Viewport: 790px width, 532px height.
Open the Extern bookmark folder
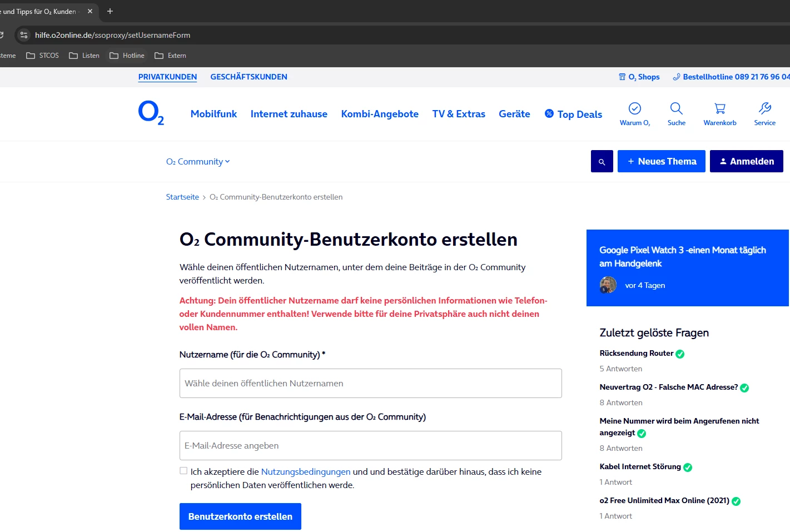[x=170, y=56]
